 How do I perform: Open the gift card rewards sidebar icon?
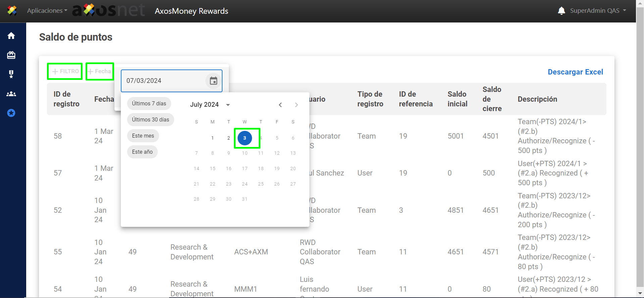11,55
